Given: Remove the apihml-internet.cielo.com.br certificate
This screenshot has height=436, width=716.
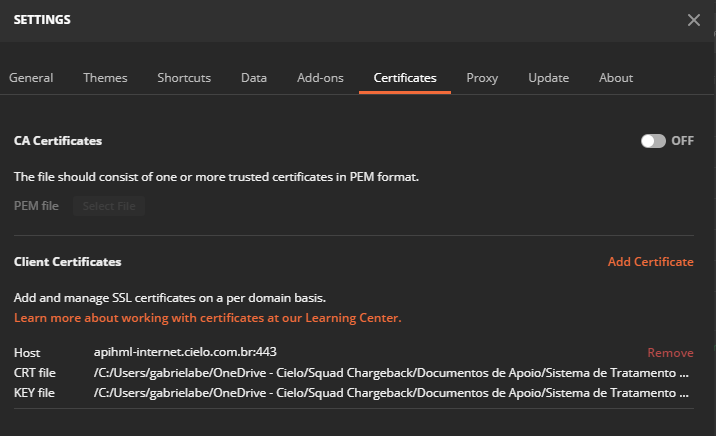Looking at the screenshot, I should pyautogui.click(x=670, y=352).
